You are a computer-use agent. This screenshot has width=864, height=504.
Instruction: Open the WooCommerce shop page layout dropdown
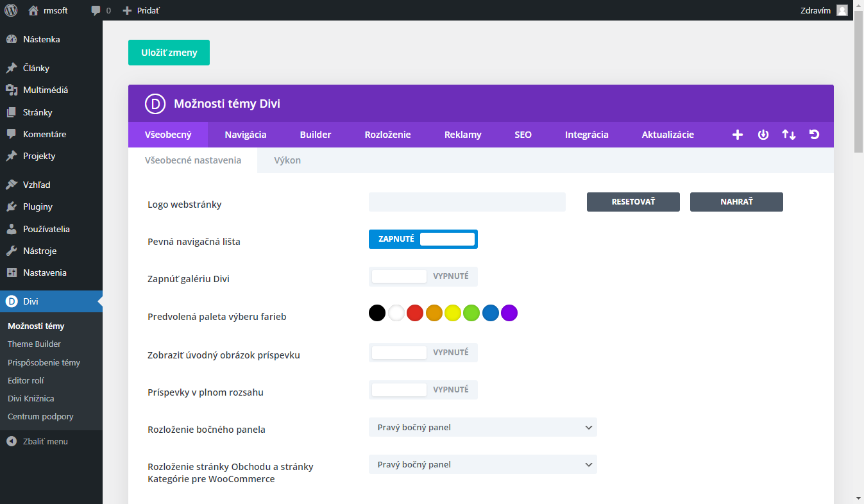[x=483, y=464]
